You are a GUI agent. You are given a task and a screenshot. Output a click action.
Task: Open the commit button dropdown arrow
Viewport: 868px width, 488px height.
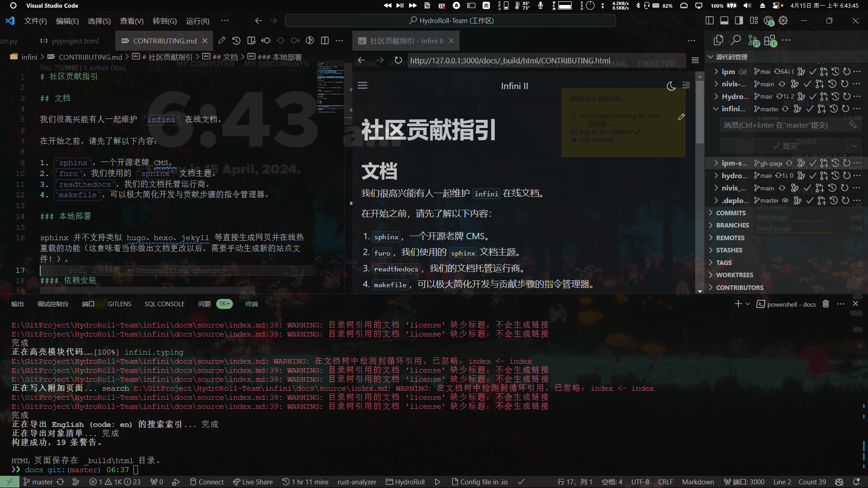(854, 146)
